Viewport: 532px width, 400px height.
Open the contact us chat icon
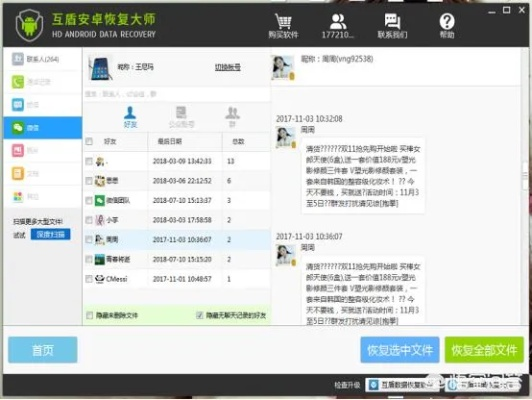pyautogui.click(x=393, y=26)
